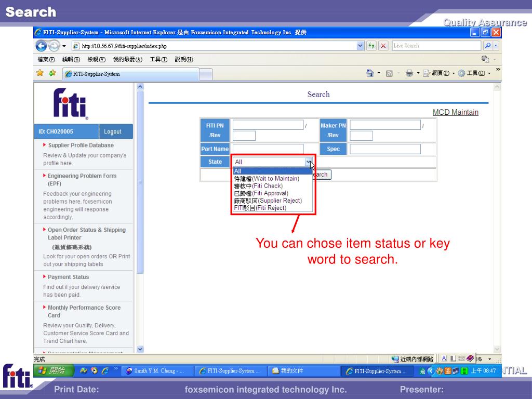Open the 說明(H) menu
This screenshot has height=399, width=532.
pos(184,59)
